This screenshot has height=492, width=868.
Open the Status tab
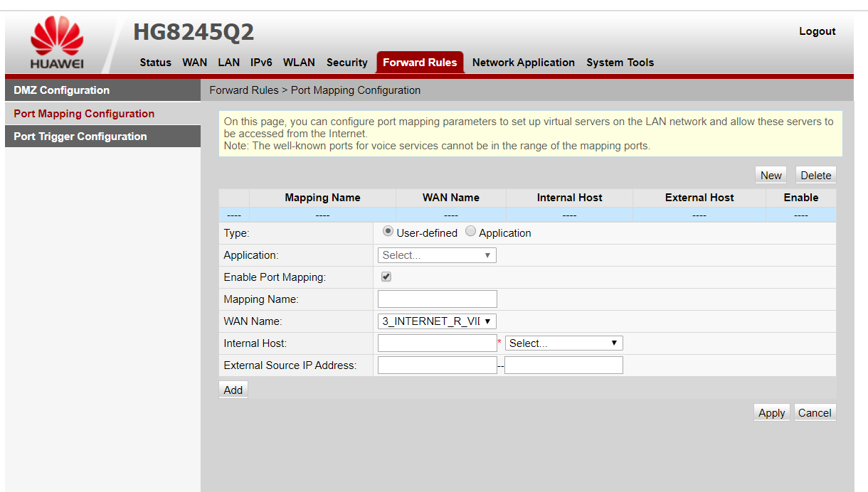pyautogui.click(x=155, y=63)
